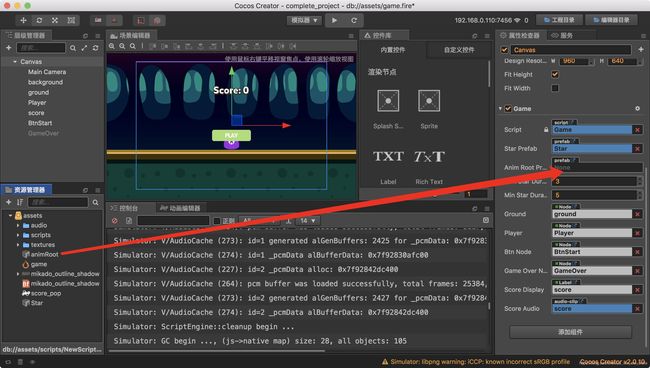Collapse the Canvas node in hierarchy

(15, 61)
